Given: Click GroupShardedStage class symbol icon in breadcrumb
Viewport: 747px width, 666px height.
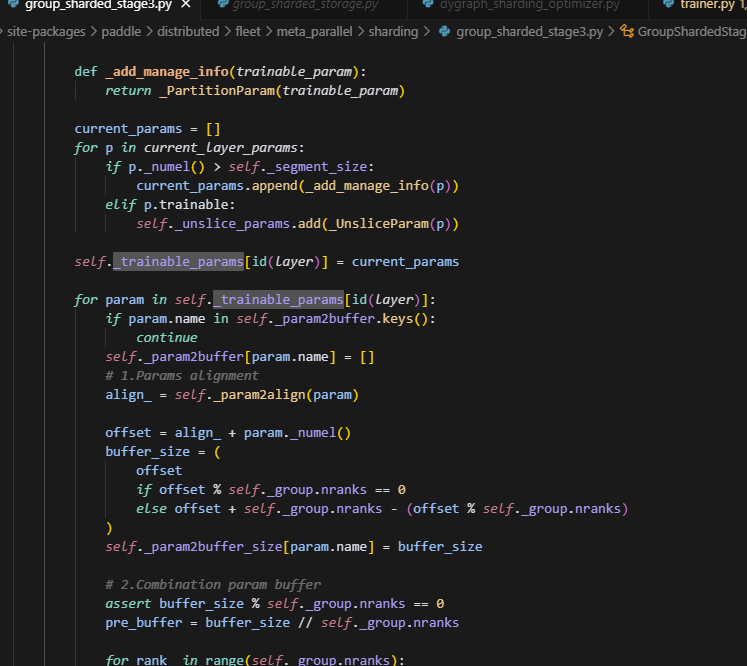Looking at the screenshot, I should (x=627, y=32).
